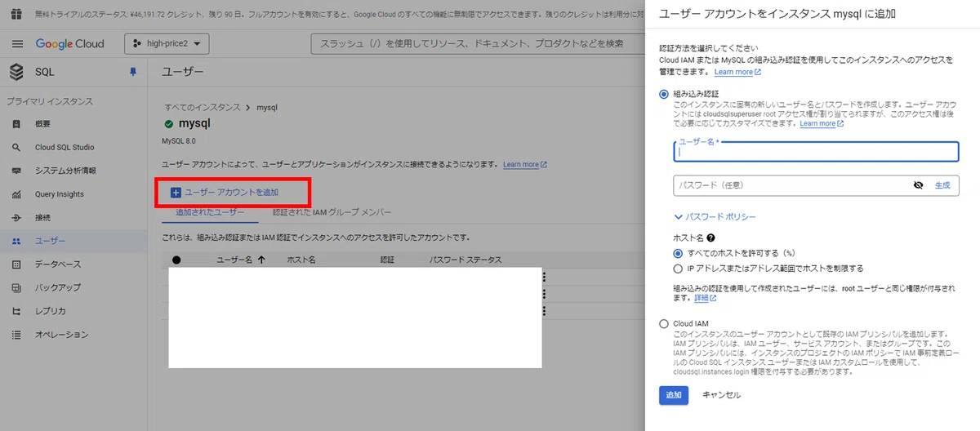This screenshot has width=980, height=431.
Task: Click the ホスト名 column header
Action: (x=301, y=260)
